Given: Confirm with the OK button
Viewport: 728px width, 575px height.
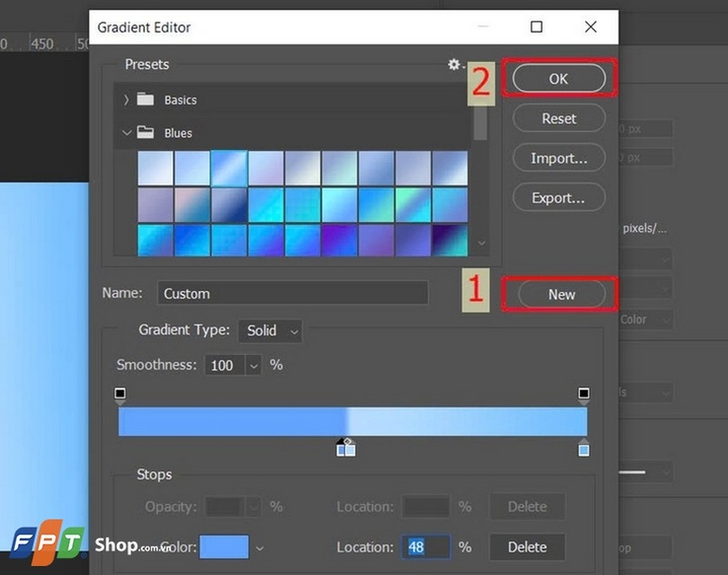Looking at the screenshot, I should click(559, 78).
